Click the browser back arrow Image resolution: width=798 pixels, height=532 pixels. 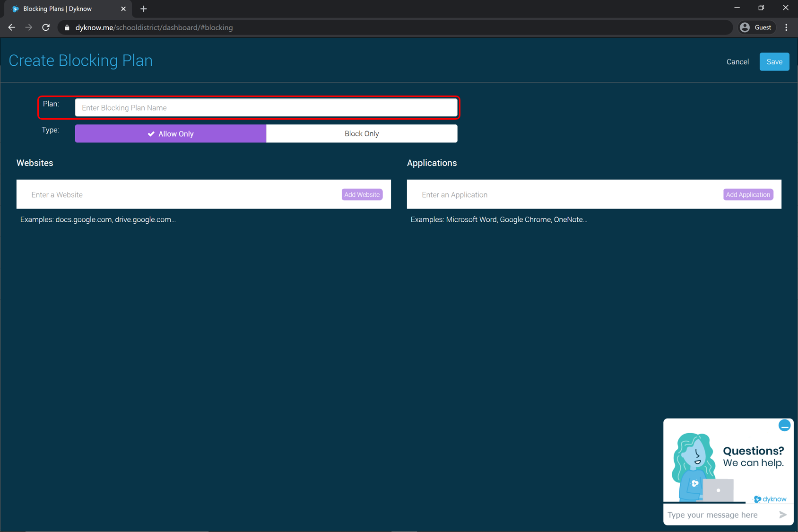pos(12,27)
